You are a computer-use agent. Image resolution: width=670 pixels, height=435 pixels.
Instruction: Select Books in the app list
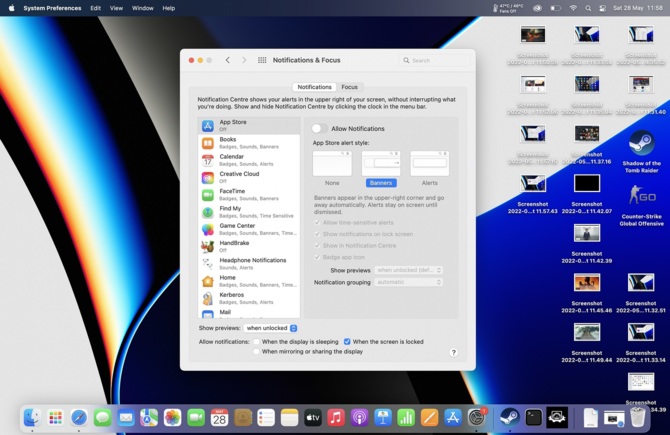click(x=249, y=143)
